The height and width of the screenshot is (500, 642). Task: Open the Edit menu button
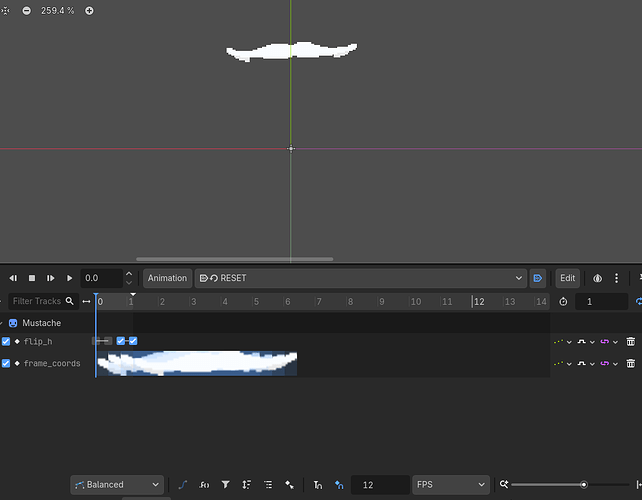(x=567, y=278)
